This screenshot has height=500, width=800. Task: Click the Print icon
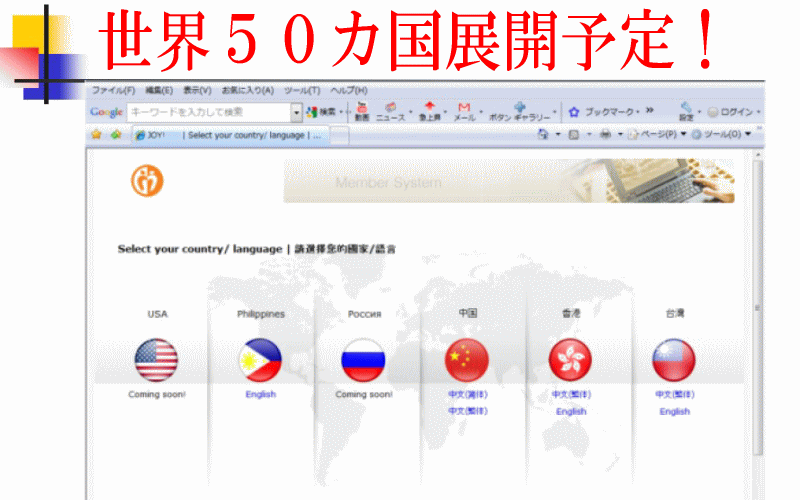(605, 135)
